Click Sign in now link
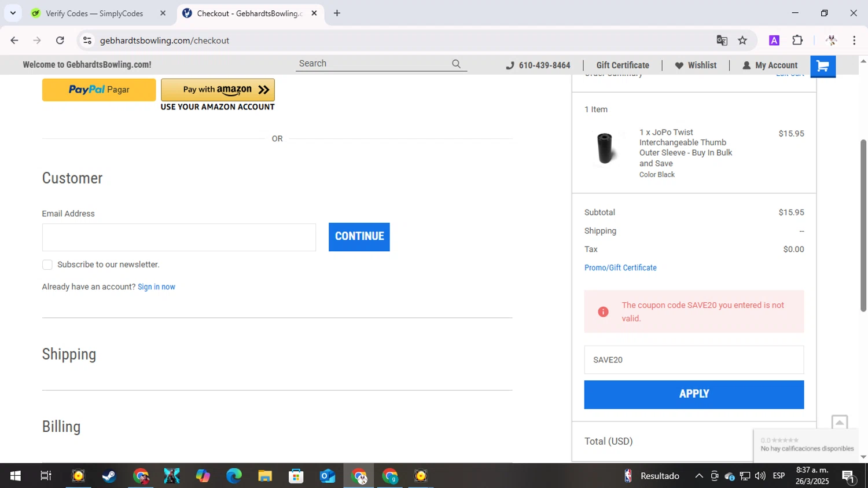This screenshot has width=868, height=488. pos(156,287)
